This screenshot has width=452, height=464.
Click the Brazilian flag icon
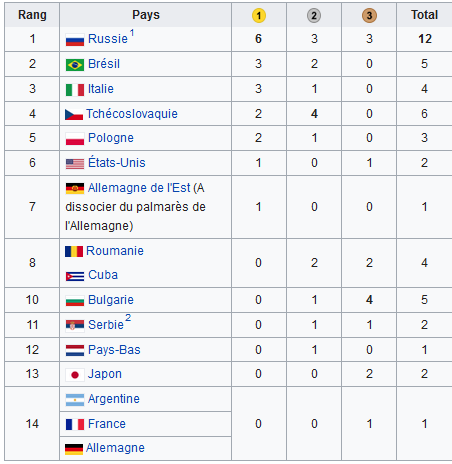(75, 65)
